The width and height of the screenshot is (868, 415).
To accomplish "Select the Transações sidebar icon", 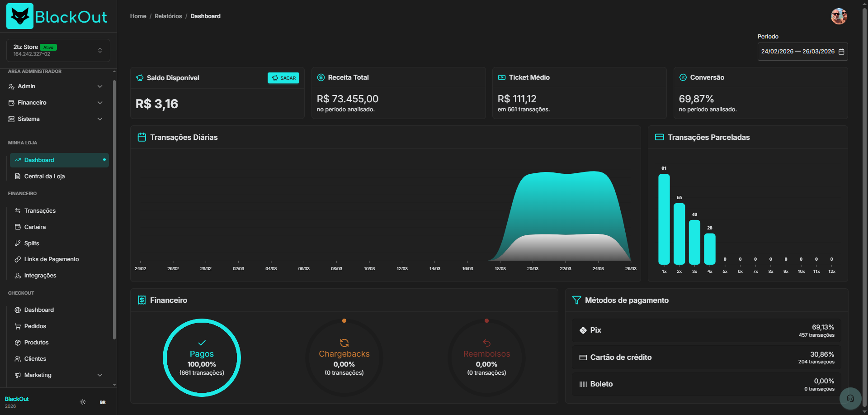I will [17, 210].
